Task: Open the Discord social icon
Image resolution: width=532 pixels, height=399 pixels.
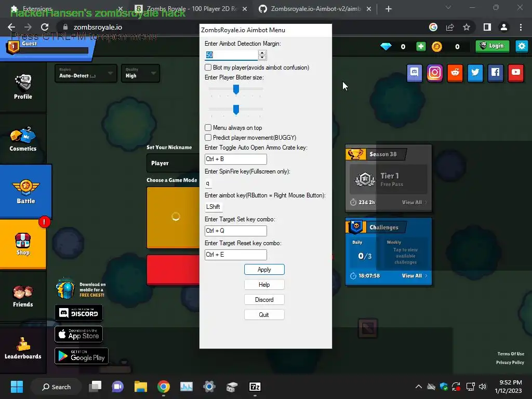Action: pos(414,73)
